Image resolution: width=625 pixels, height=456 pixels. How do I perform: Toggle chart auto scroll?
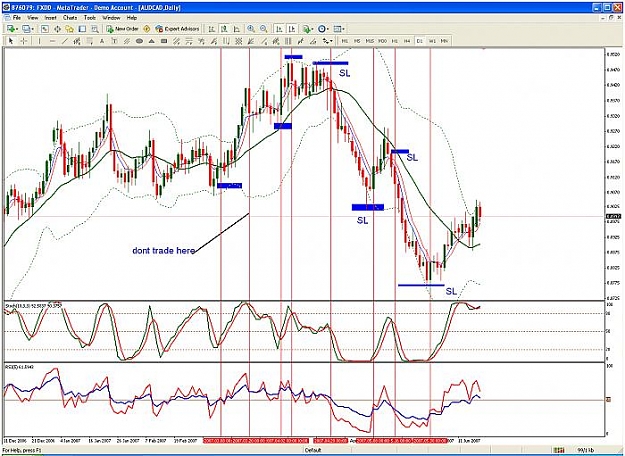pos(279,29)
